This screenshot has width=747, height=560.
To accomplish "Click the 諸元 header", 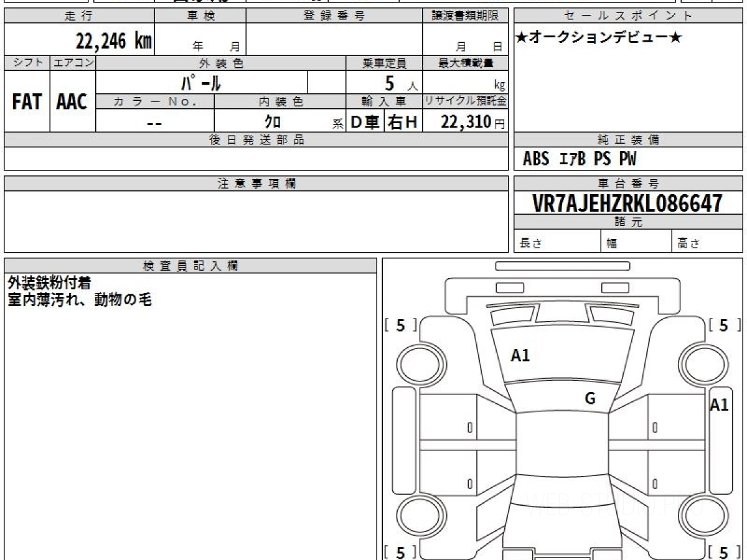I will (x=628, y=222).
